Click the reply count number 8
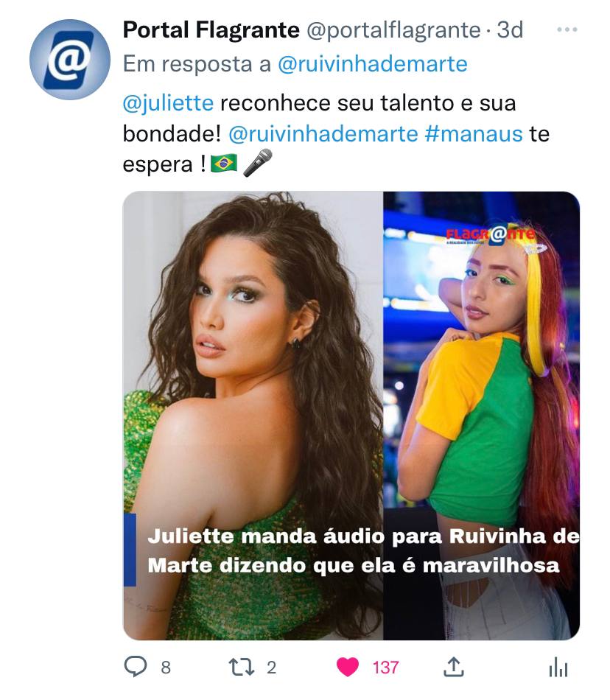 click(166, 668)
